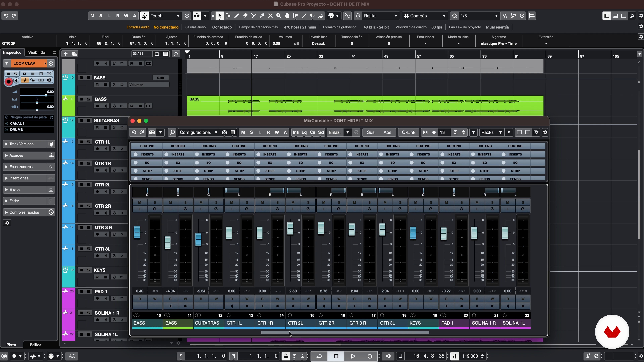Image resolution: width=644 pixels, height=362 pixels.
Task: Click the No conectado audio inputs status
Action: click(x=166, y=27)
